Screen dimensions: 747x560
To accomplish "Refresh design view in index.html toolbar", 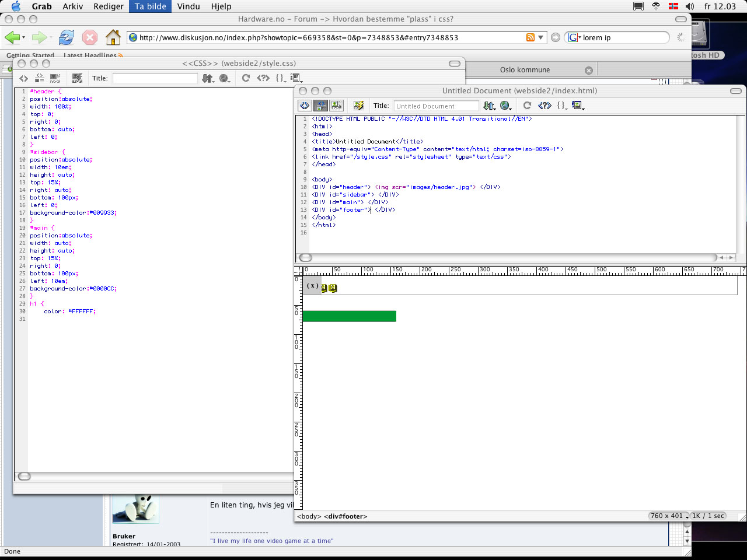I will pos(527,106).
